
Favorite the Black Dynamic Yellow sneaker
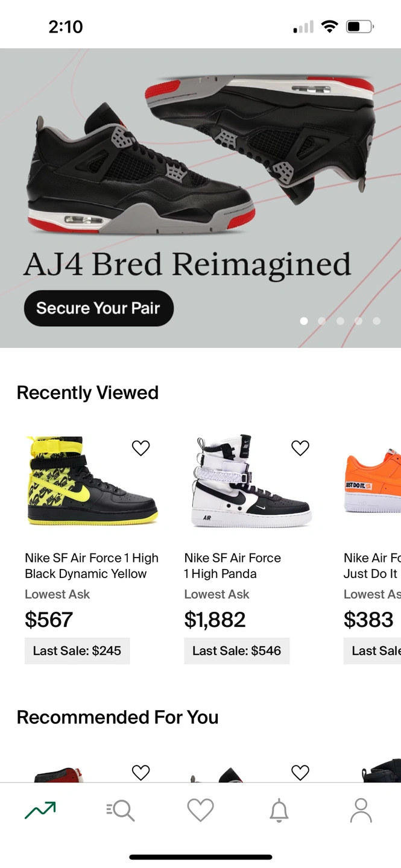(x=141, y=448)
